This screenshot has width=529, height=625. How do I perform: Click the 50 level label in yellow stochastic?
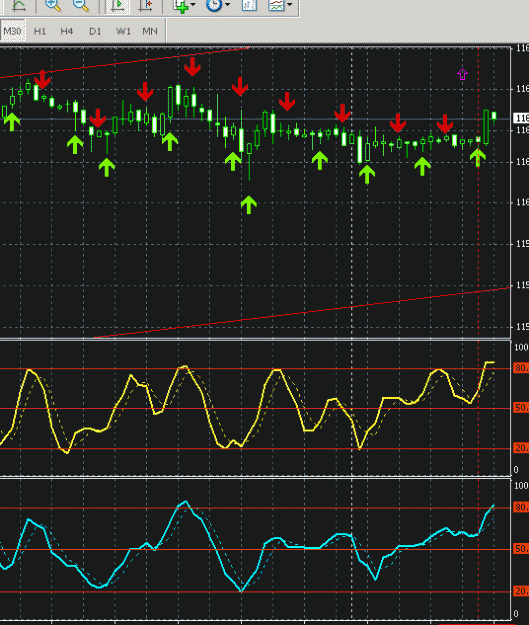coord(521,408)
